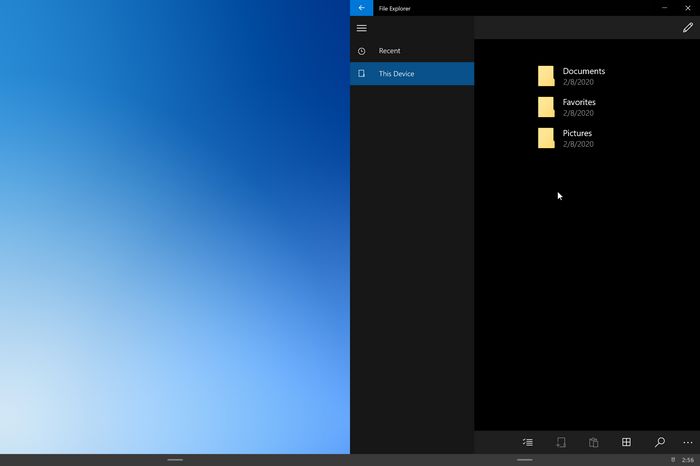This screenshot has height=466, width=700.
Task: Click the blue back arrow button
Action: tap(361, 8)
